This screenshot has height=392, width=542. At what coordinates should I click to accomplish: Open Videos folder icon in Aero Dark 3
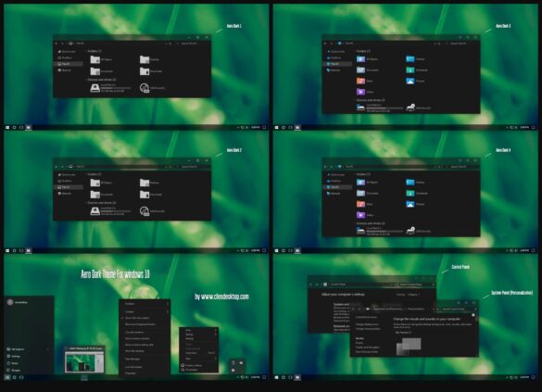360,92
